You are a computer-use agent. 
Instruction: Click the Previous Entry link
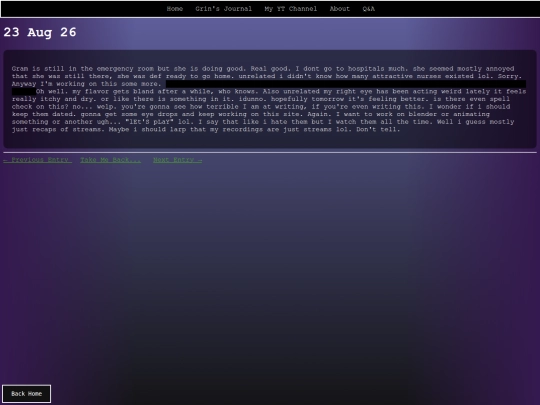point(38,160)
